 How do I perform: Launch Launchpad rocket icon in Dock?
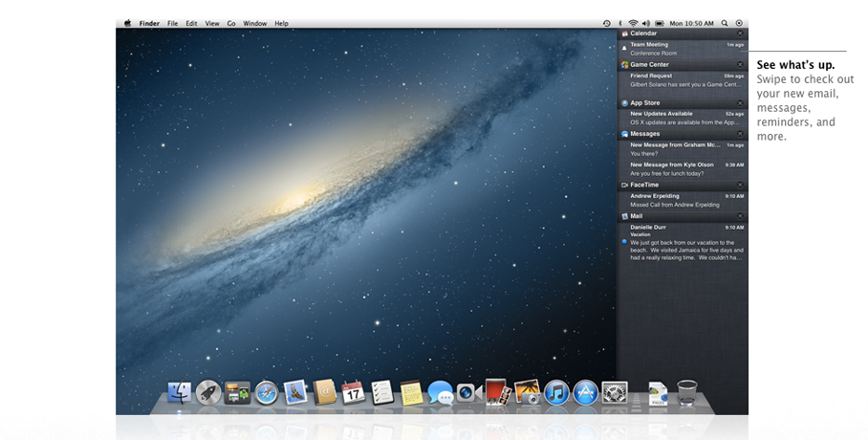coord(208,393)
